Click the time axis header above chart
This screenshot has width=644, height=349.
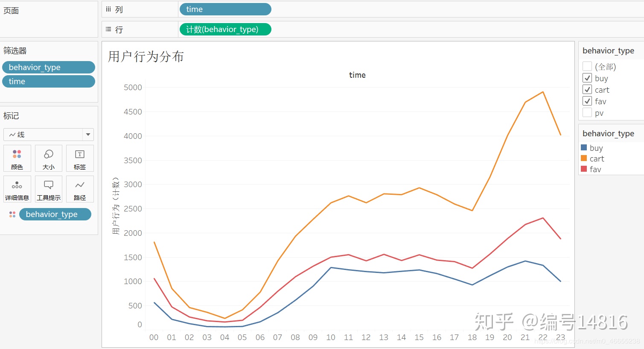coord(357,75)
